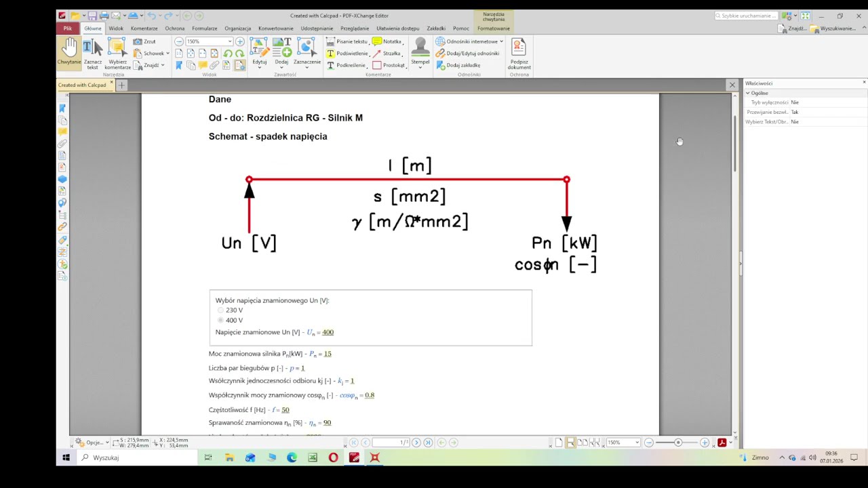Screen dimensions: 868x488
Task: Open Comments panel in left sidebar
Action: tap(62, 131)
